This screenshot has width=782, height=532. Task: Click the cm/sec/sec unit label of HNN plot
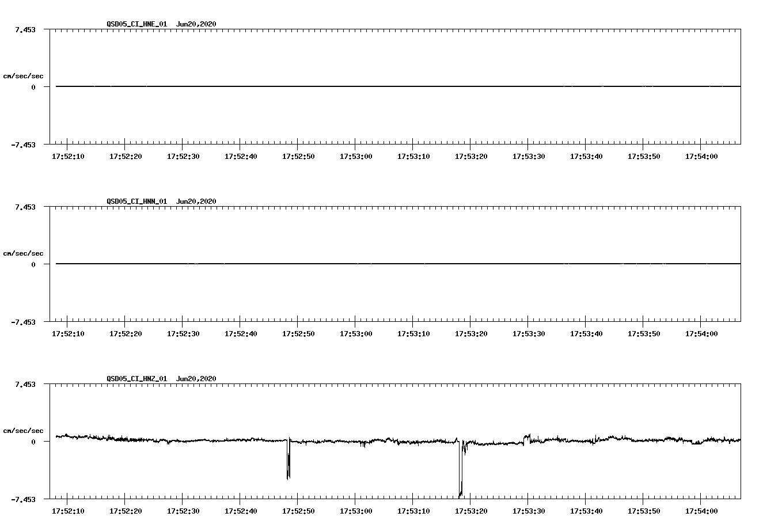pyautogui.click(x=23, y=253)
